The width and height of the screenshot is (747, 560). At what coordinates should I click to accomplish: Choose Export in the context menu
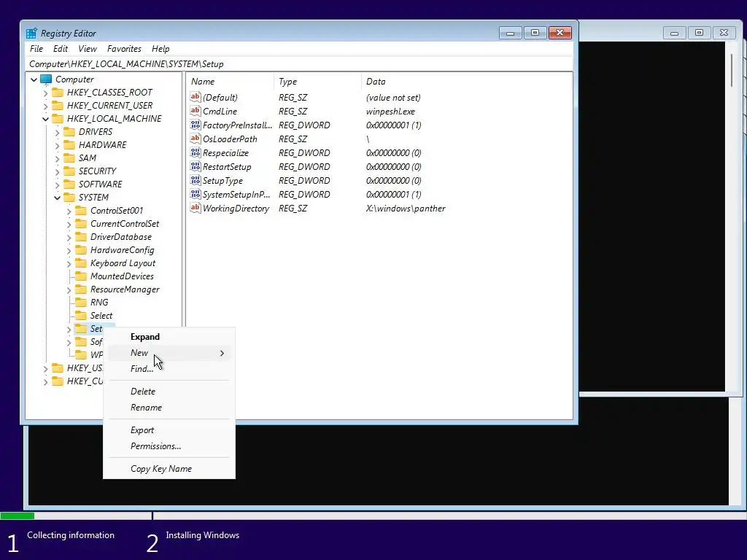pos(169,430)
